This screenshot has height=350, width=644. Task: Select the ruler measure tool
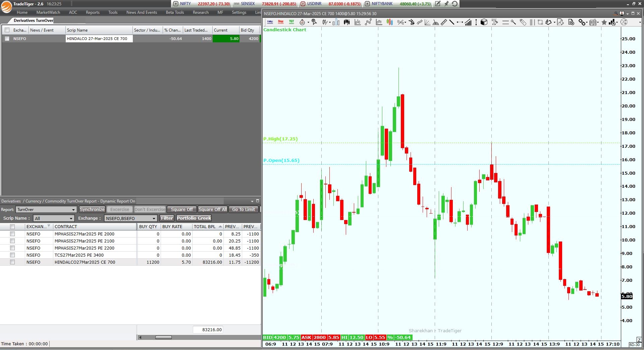click(x=443, y=22)
